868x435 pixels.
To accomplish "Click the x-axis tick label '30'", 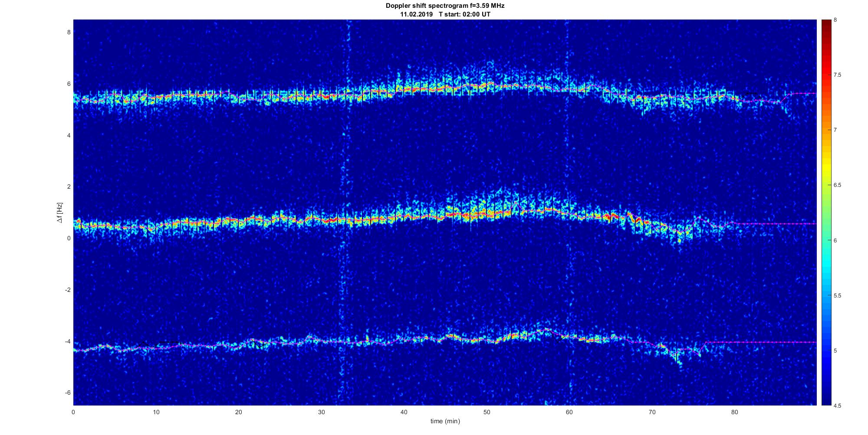I will [321, 412].
